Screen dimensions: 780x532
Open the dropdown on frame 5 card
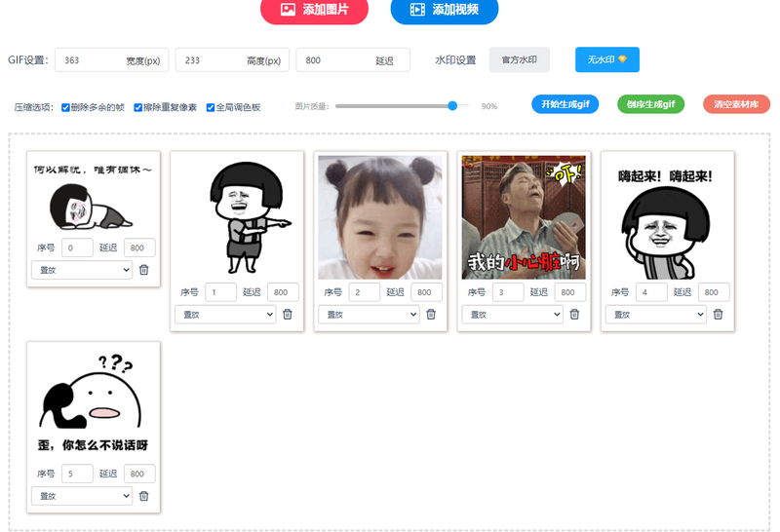tap(82, 496)
